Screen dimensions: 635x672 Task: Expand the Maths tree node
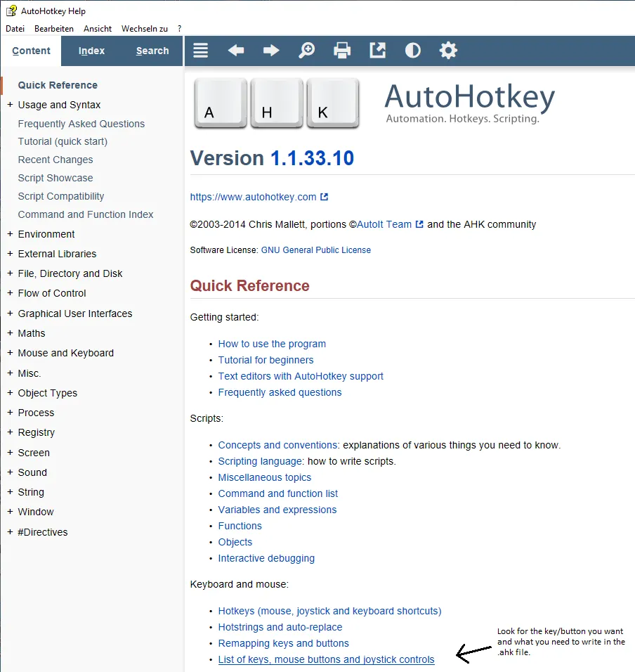point(10,333)
